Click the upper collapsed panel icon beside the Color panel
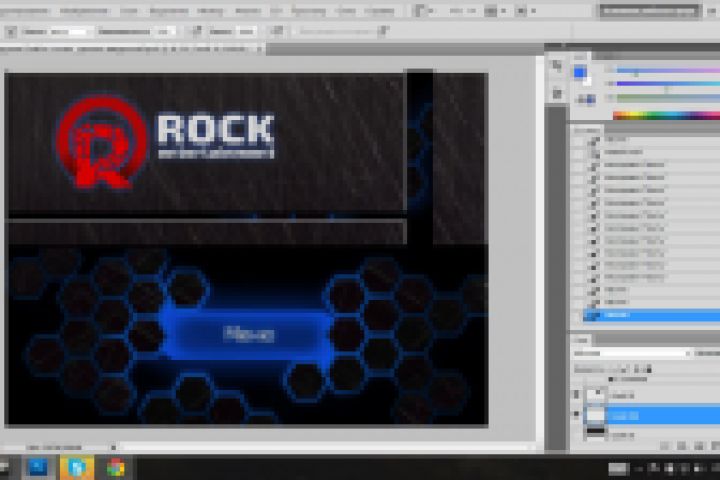This screenshot has width=720, height=480. pyautogui.click(x=557, y=66)
